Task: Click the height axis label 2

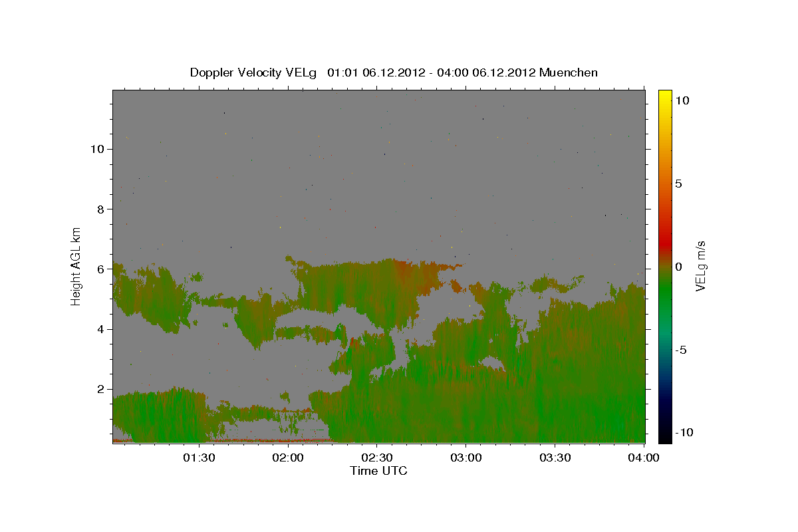Action: 100,389
